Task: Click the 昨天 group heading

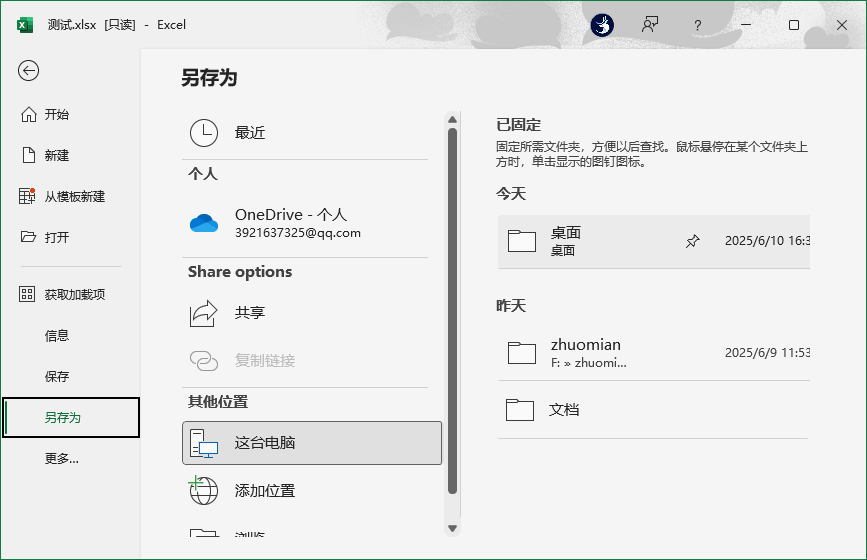Action: click(x=511, y=306)
